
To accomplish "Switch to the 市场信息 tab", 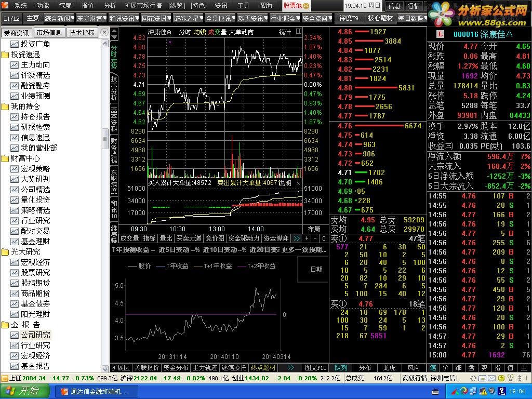I will coord(49,33).
